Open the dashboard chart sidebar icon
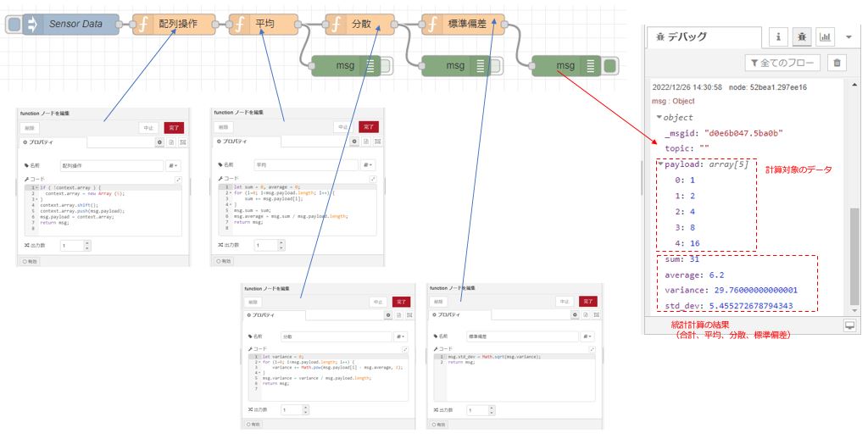 (825, 37)
